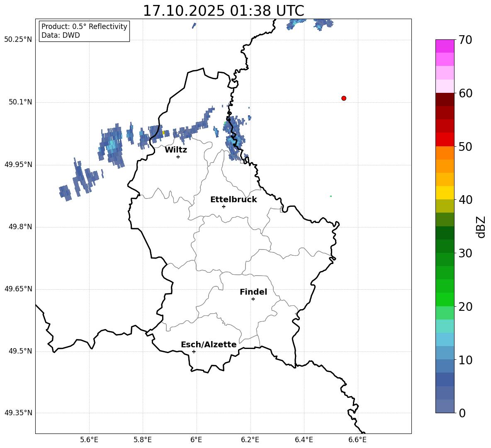Viewport: 491px width, 448px height.
Task: Click the colorbar tick label 10
Action: [465, 360]
